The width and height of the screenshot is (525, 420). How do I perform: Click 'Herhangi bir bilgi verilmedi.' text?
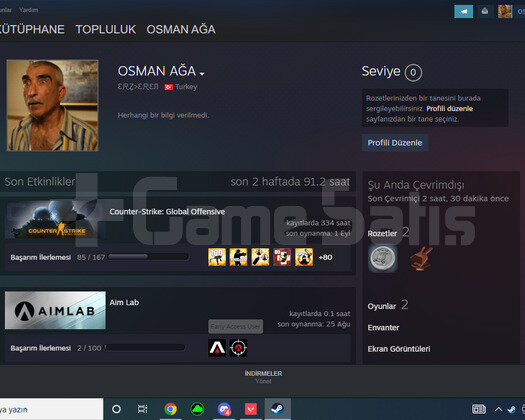[x=163, y=115]
